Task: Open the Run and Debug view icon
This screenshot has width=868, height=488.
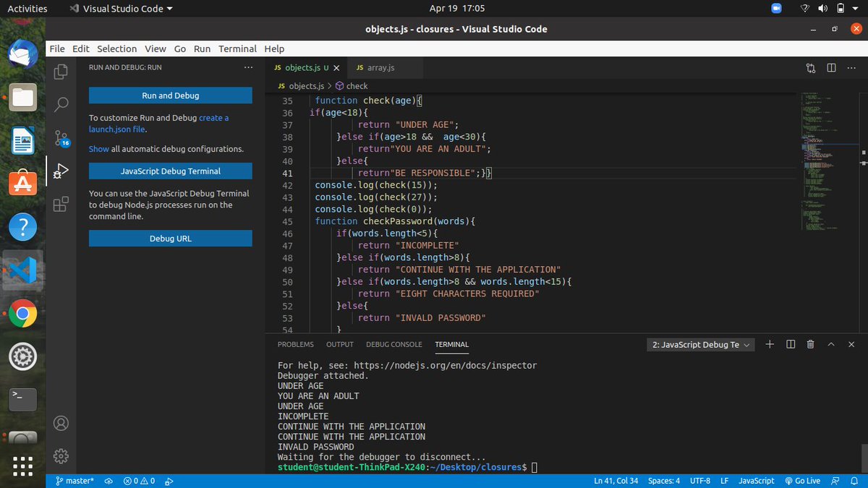Action: (61, 171)
